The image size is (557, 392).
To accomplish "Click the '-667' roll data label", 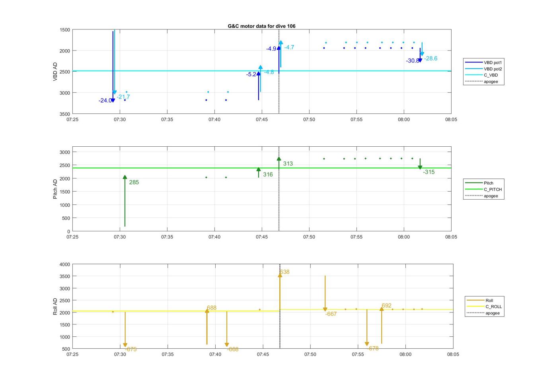I will coord(331,314).
